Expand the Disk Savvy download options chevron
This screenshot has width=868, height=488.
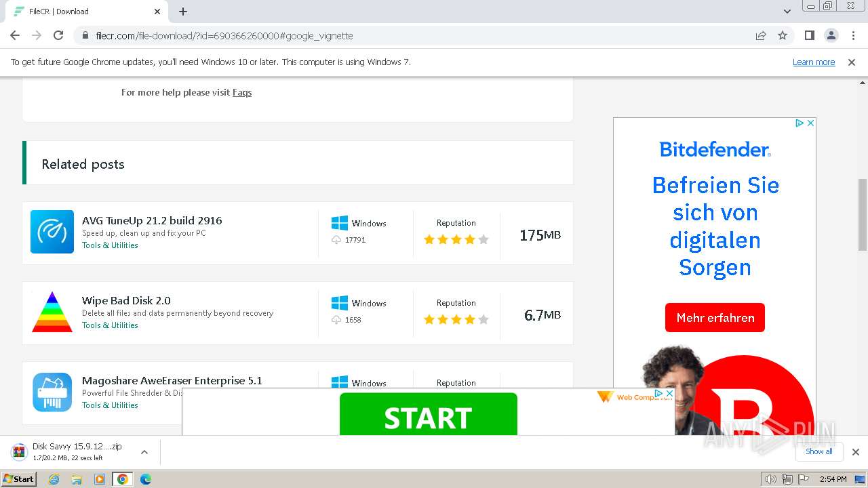[144, 452]
